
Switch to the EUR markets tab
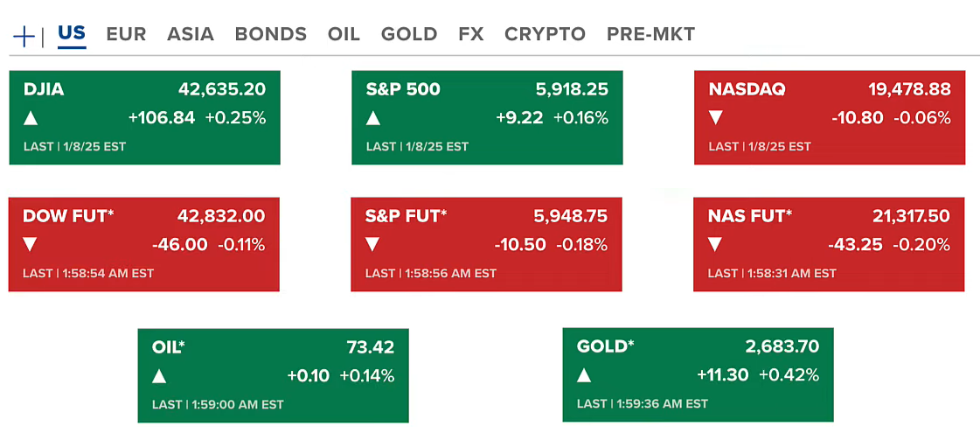pyautogui.click(x=126, y=34)
